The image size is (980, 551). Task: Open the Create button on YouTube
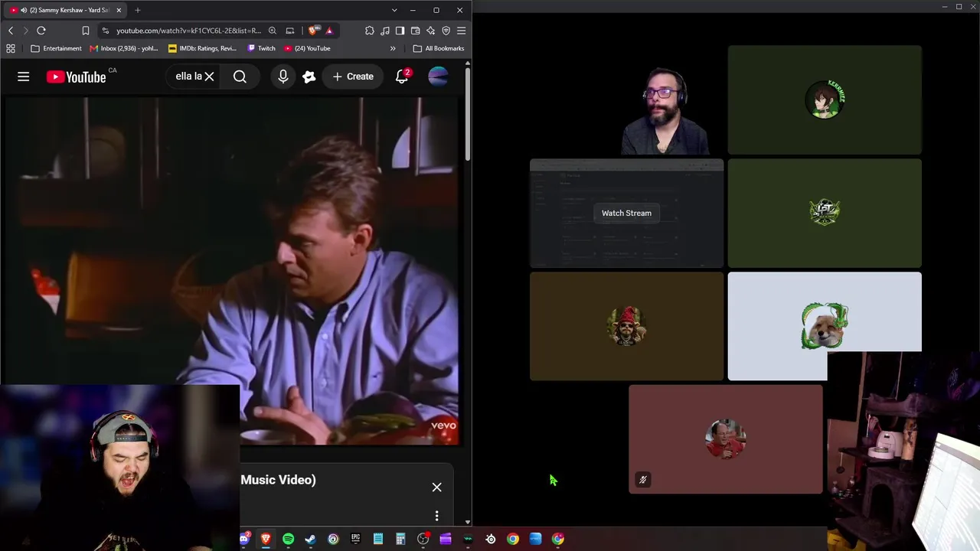353,77
